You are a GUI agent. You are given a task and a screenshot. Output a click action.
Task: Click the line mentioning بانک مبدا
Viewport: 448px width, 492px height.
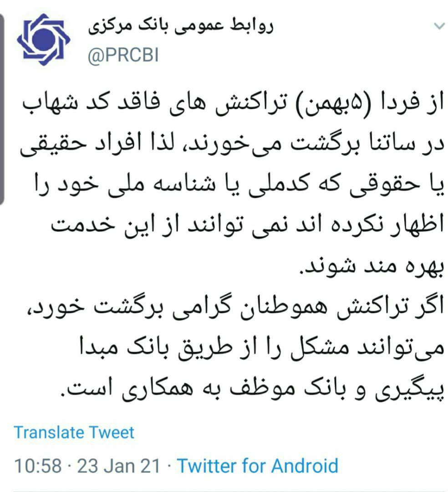[262, 349]
